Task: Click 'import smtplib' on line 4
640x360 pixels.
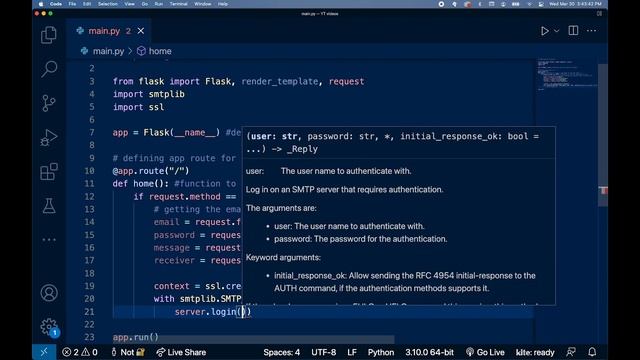Action: (149, 94)
